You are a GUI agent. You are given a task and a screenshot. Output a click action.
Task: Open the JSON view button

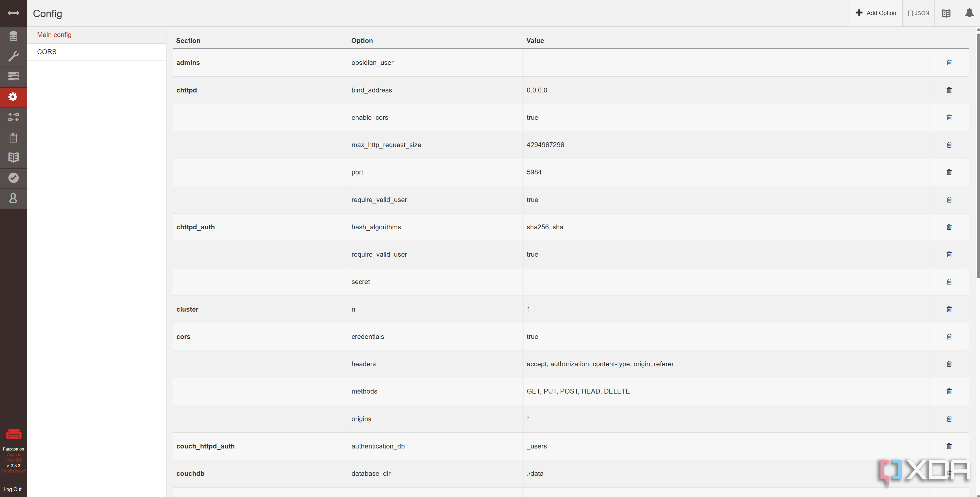(918, 13)
